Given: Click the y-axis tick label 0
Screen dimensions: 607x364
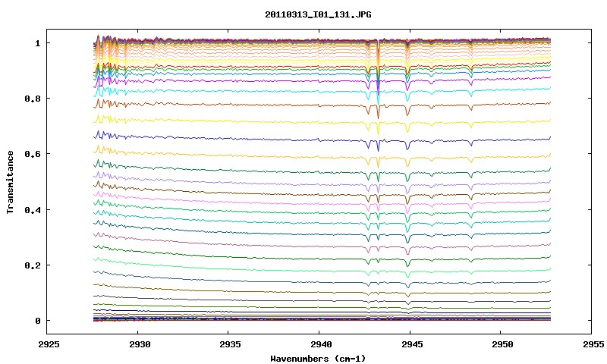Looking at the screenshot, I should pyautogui.click(x=37, y=321).
